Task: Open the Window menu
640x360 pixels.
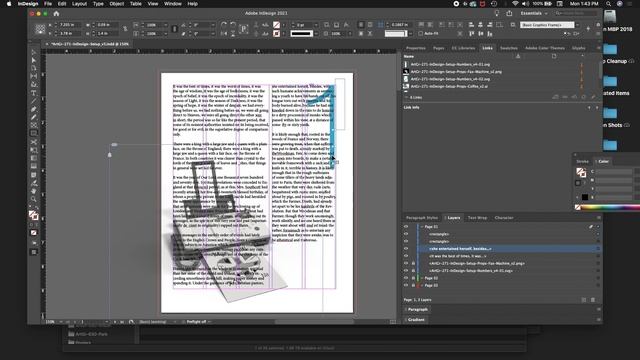Action: click(173, 4)
